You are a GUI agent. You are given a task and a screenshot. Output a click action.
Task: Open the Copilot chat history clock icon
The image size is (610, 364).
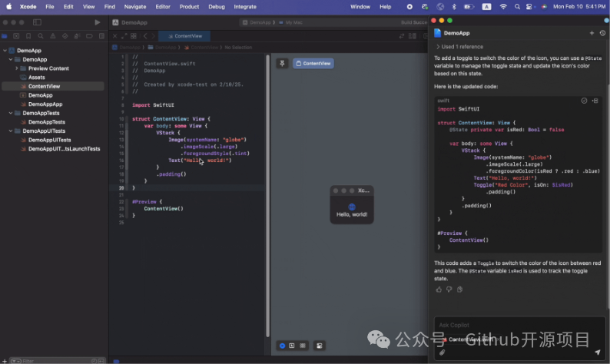[602, 33]
